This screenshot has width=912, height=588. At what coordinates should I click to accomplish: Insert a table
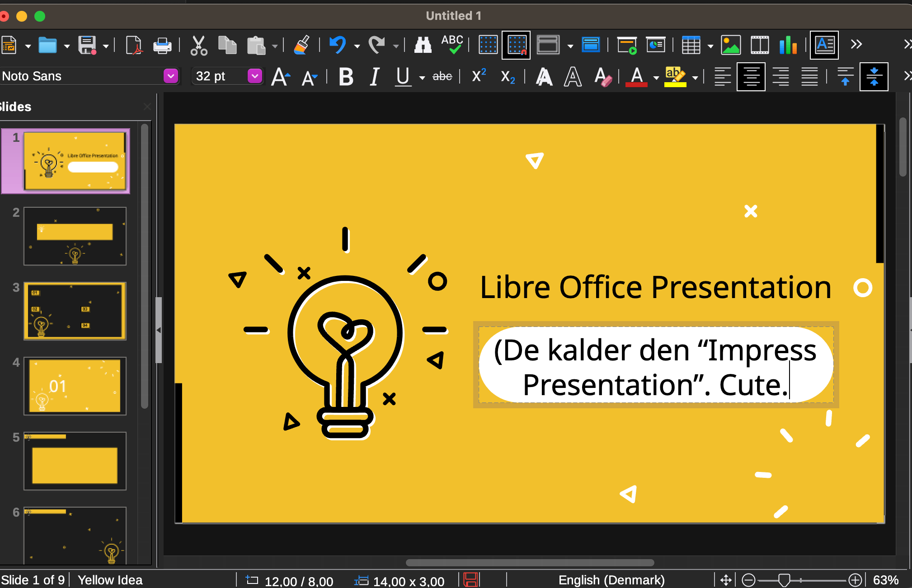(x=691, y=45)
